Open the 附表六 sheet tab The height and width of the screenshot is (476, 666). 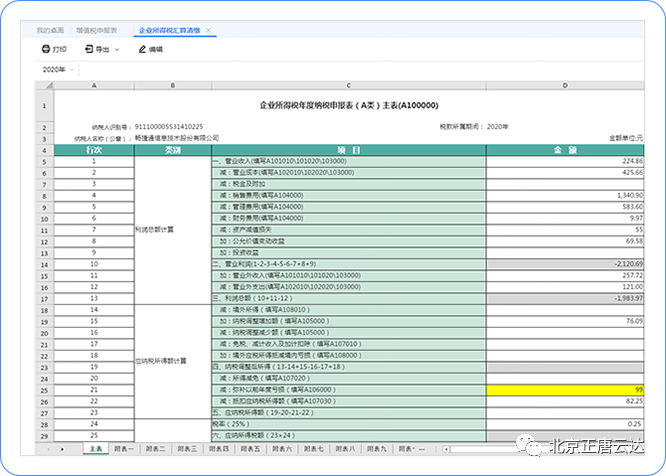pos(282,449)
